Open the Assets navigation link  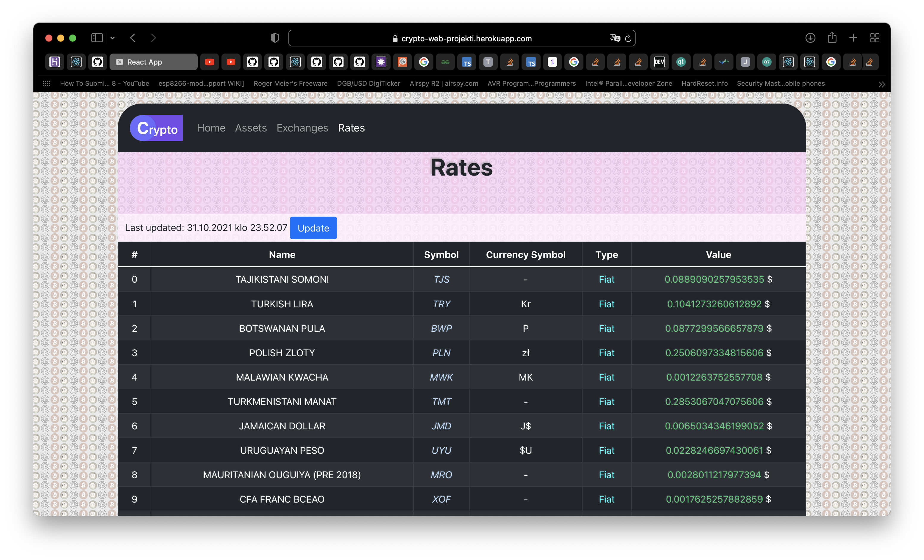251,128
